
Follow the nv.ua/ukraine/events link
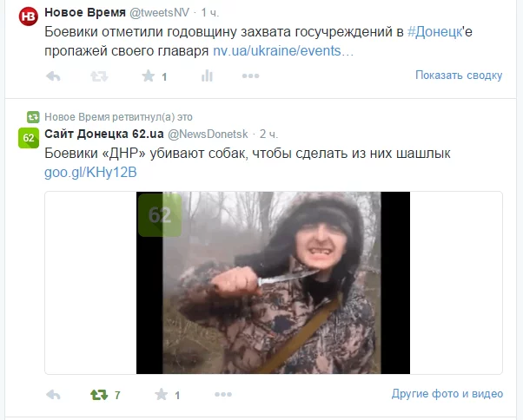[x=283, y=51]
